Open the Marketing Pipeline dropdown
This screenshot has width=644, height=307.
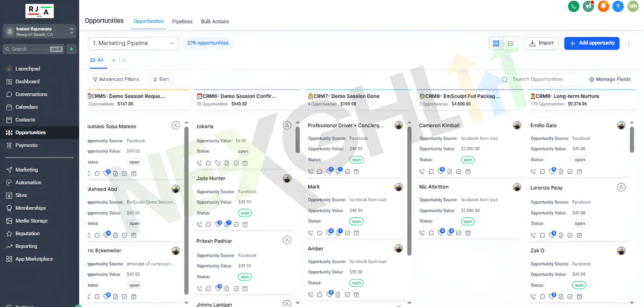pyautogui.click(x=133, y=43)
